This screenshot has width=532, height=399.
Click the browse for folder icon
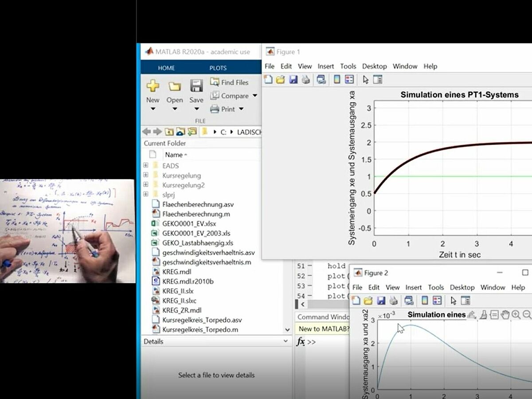coord(192,132)
